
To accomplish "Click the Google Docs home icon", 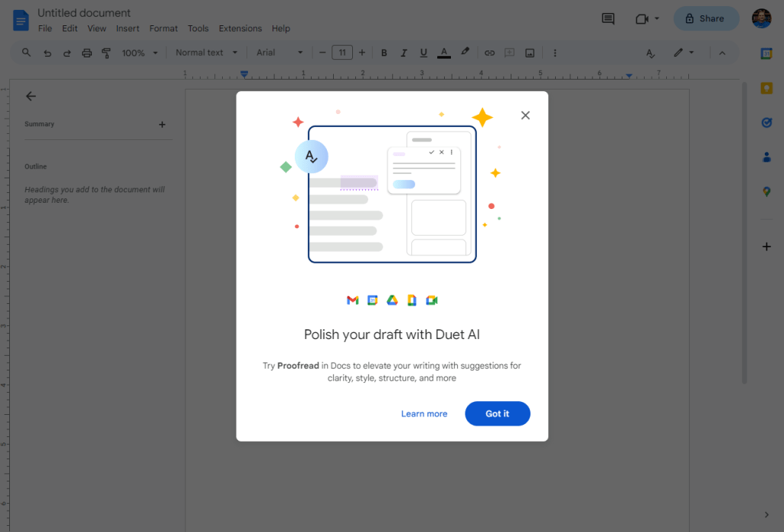I will [x=21, y=21].
